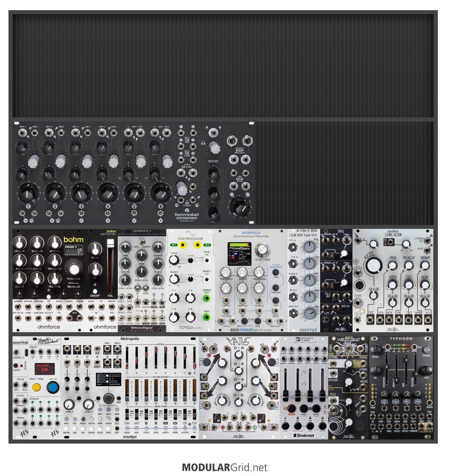
Task: Click the Fold Processor SUBDIV OUT jack
Action: pyautogui.click(x=206, y=299)
